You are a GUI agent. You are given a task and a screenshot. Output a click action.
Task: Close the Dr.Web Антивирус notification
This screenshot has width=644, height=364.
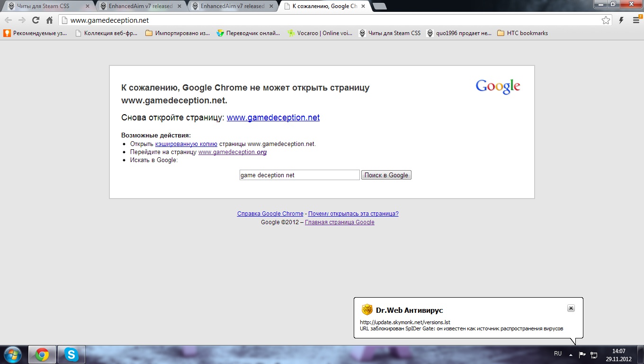point(571,308)
